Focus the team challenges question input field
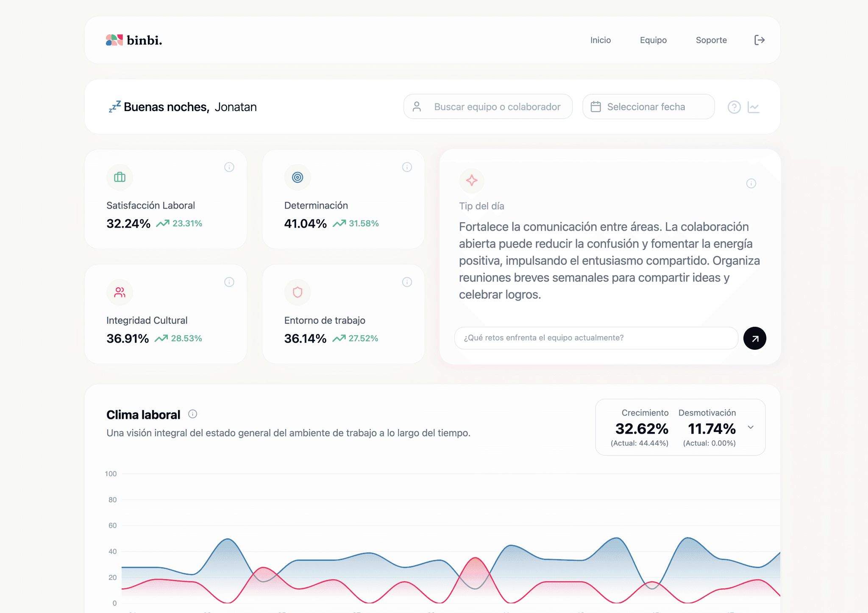This screenshot has width=868, height=613. [595, 338]
